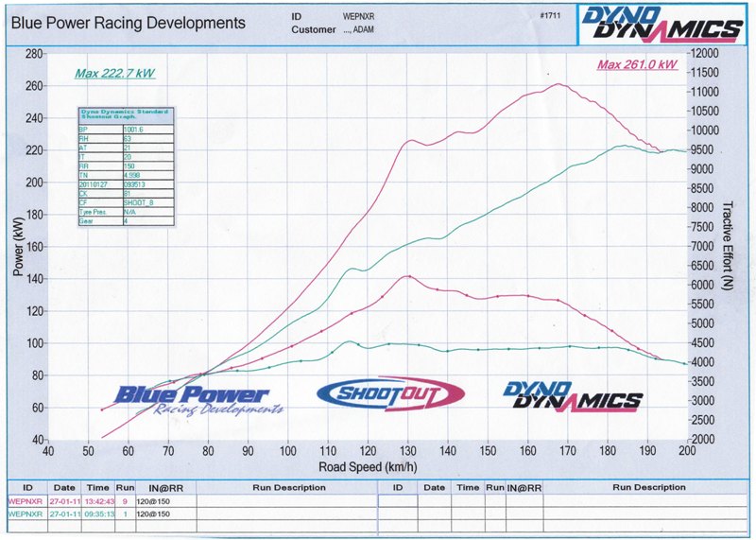Click 120@150 in the run 1 row

pos(153,514)
